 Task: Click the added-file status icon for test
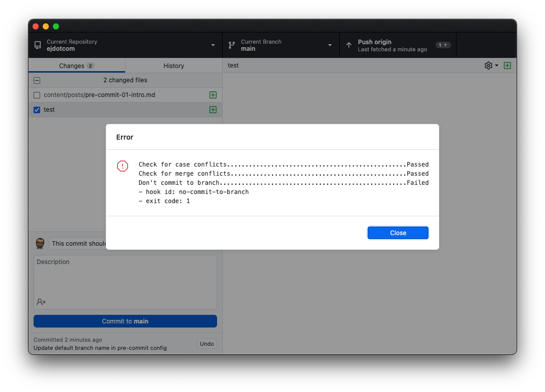[213, 110]
